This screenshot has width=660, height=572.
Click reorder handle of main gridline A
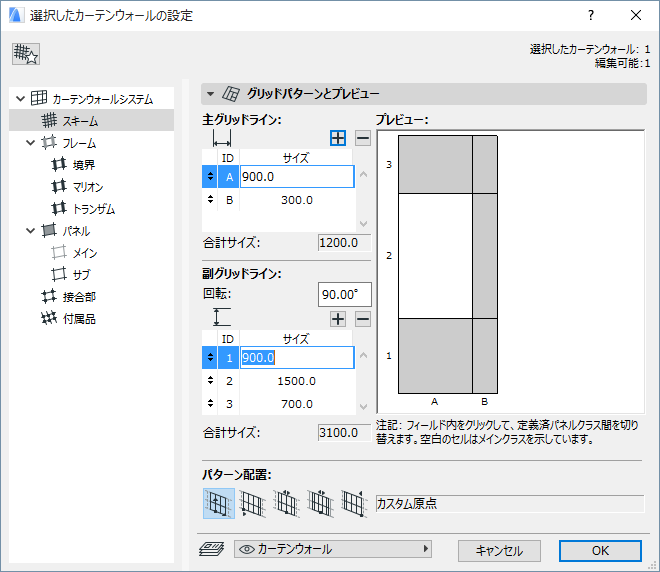pyautogui.click(x=210, y=176)
